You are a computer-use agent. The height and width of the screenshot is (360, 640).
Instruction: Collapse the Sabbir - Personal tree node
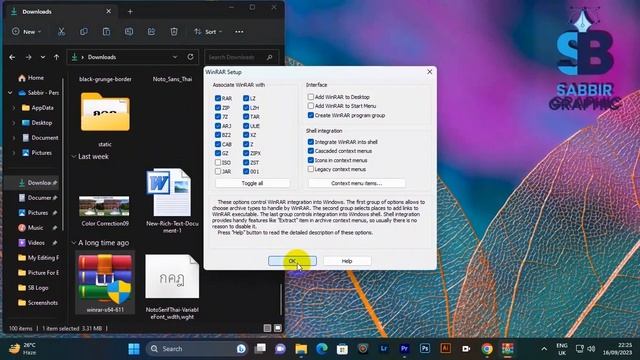[10, 93]
